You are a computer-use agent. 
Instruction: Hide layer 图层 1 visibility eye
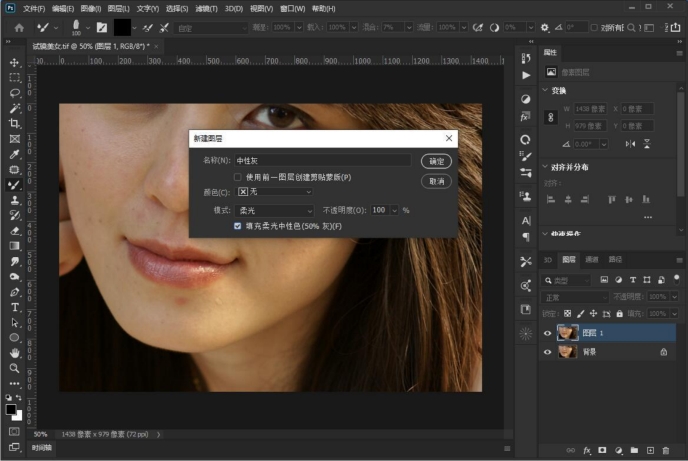coord(547,333)
